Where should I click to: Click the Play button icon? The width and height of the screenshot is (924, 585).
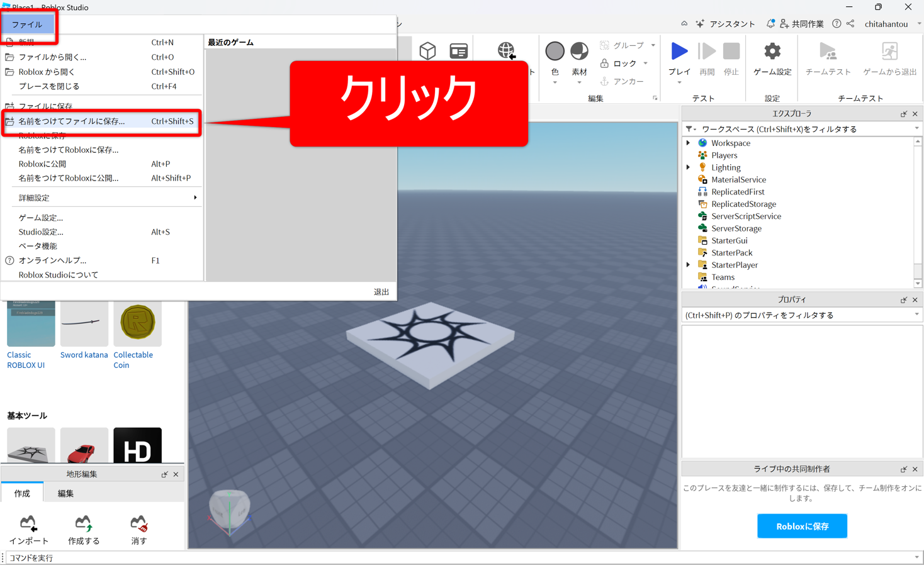[679, 52]
